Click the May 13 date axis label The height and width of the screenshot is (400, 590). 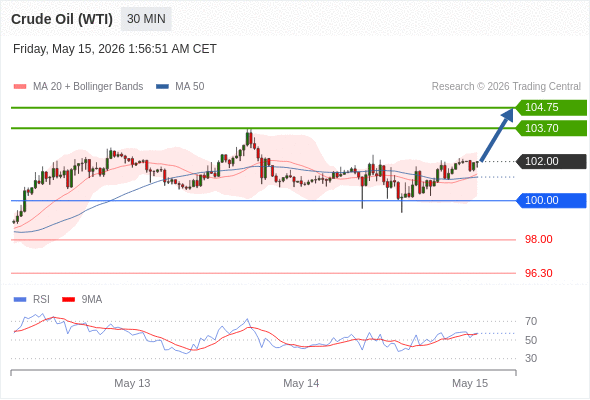[x=132, y=383]
